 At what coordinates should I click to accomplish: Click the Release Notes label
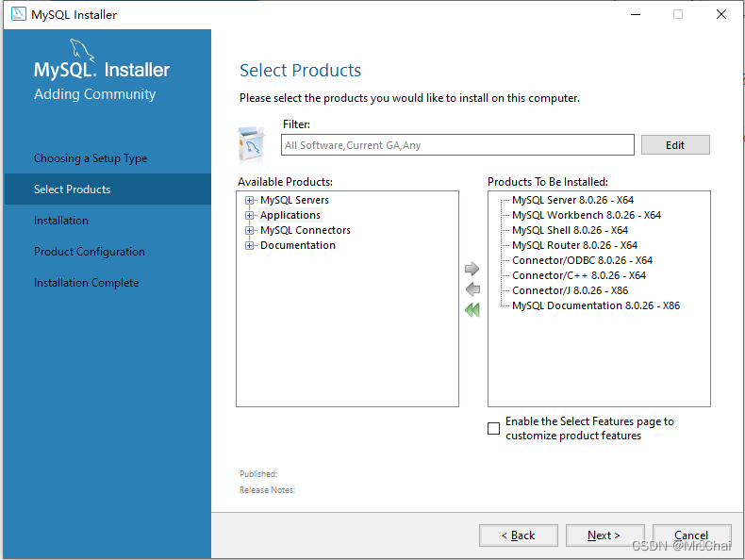(x=267, y=489)
